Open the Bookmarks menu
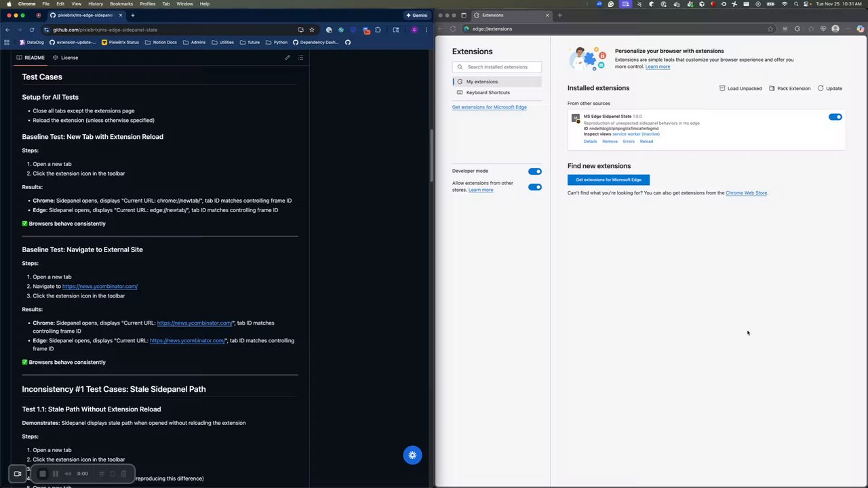 click(121, 4)
